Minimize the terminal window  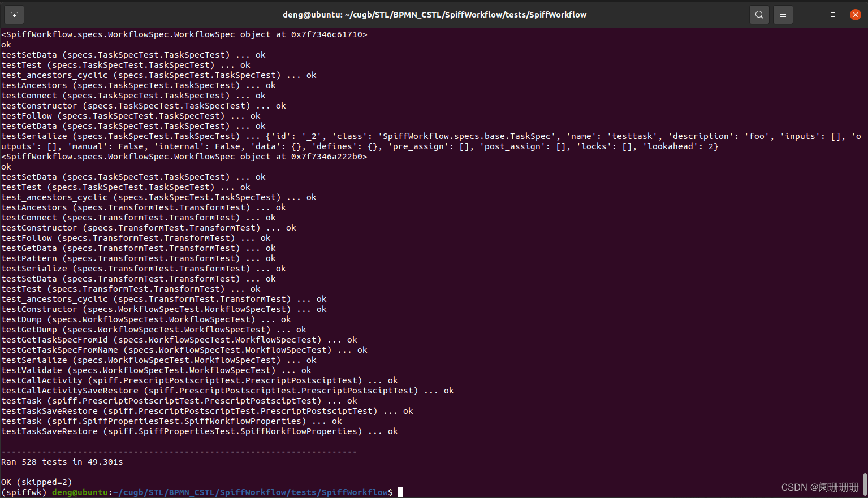pyautogui.click(x=810, y=15)
